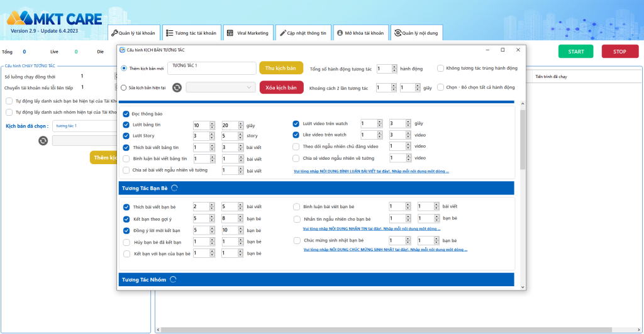The height and width of the screenshot is (334, 644).
Task: Click the calendar icon on Viral Marketing tab
Action: coord(230,33)
